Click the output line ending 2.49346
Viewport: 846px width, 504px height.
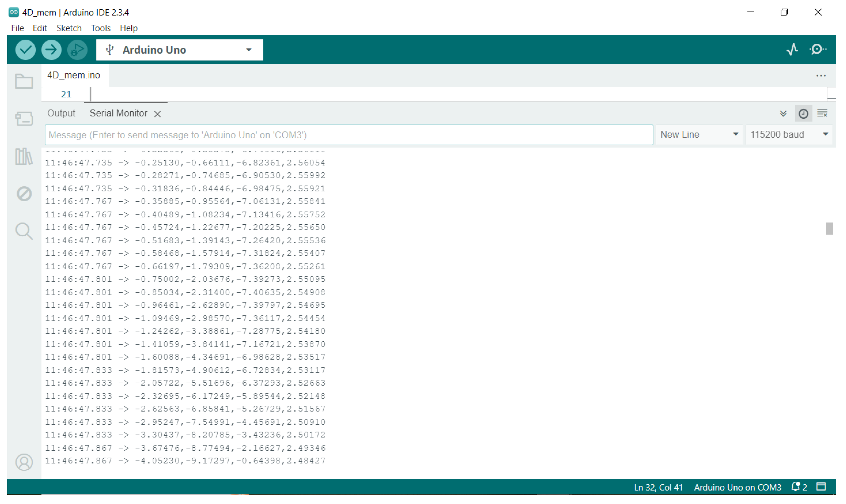click(185, 448)
